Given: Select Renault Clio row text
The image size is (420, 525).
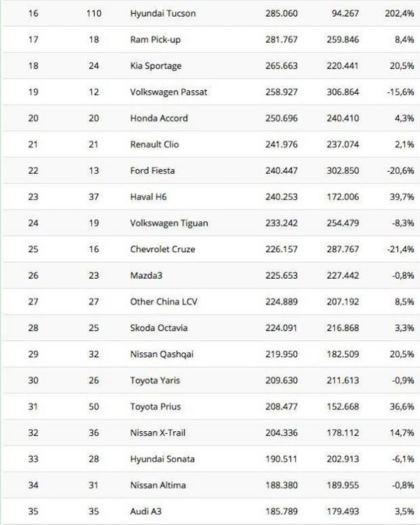Looking at the screenshot, I should pyautogui.click(x=154, y=144).
